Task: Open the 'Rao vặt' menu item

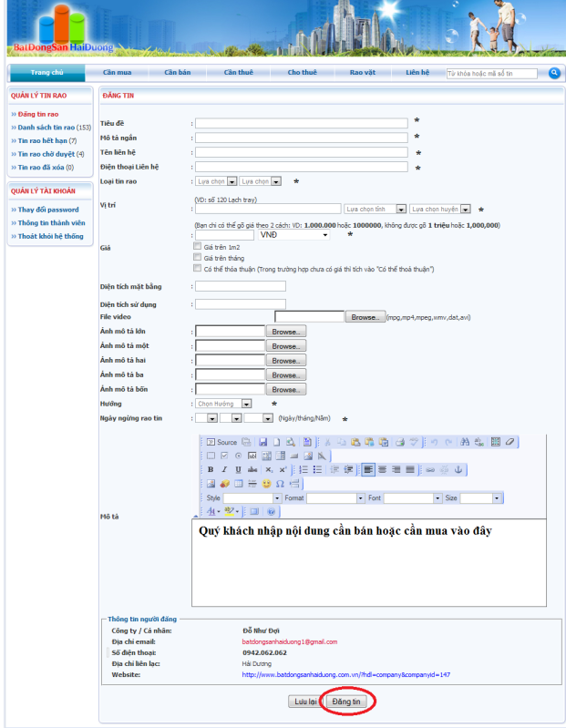Action: [x=363, y=72]
